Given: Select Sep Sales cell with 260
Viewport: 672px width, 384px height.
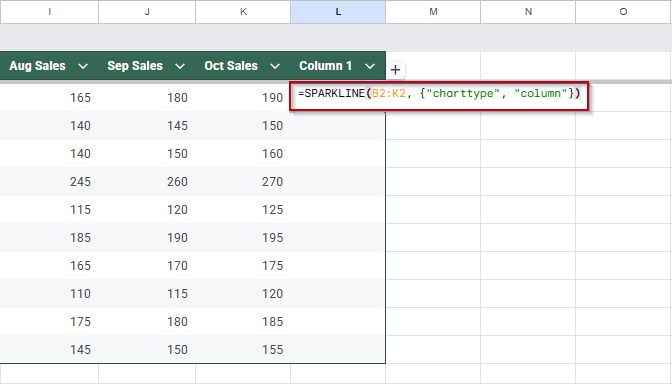Looking at the screenshot, I should [x=147, y=182].
